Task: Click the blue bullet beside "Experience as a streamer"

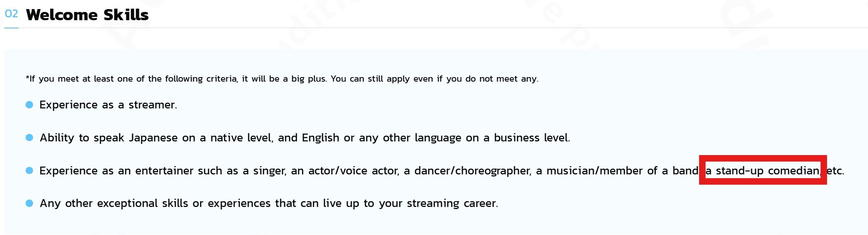Action: pos(29,105)
